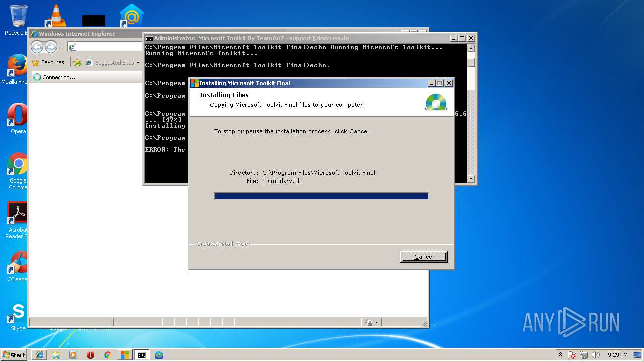This screenshot has height=362, width=644.
Task: Click the command prompt scroll-up arrow
Action: point(471,48)
